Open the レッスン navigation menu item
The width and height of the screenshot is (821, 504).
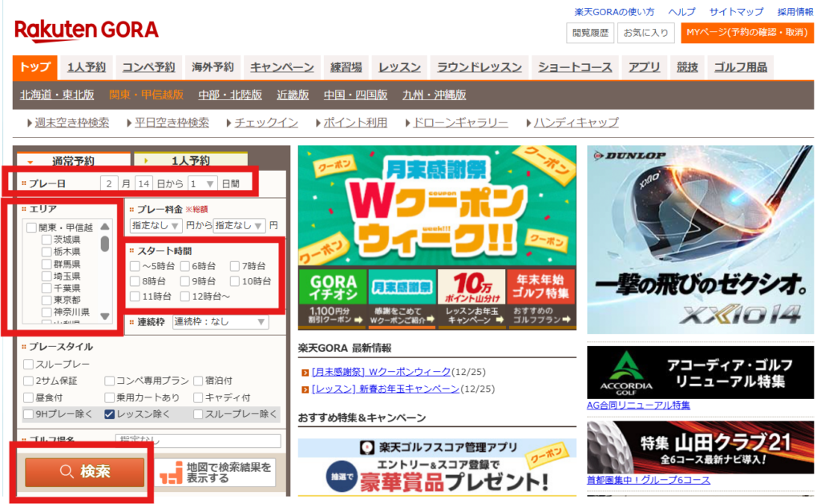point(399,67)
